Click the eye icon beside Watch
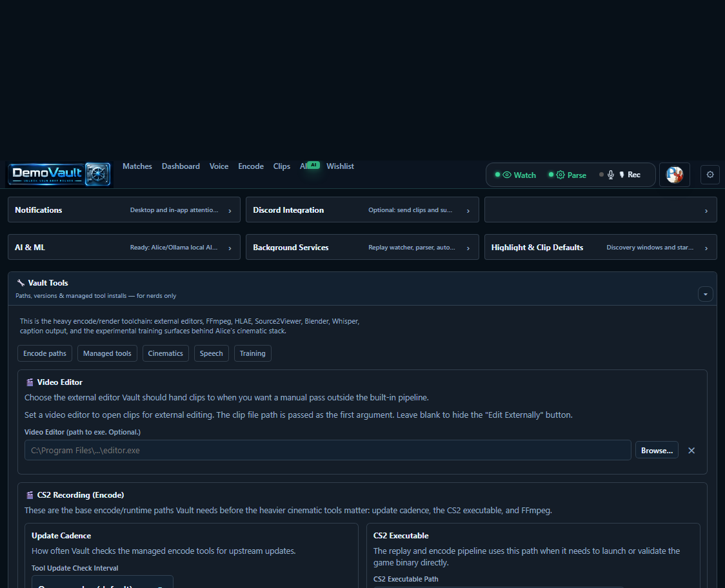Image resolution: width=725 pixels, height=588 pixels. (507, 175)
